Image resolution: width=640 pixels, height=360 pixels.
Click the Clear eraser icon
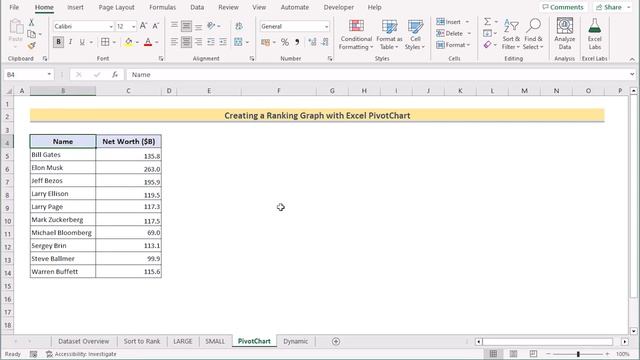(487, 45)
